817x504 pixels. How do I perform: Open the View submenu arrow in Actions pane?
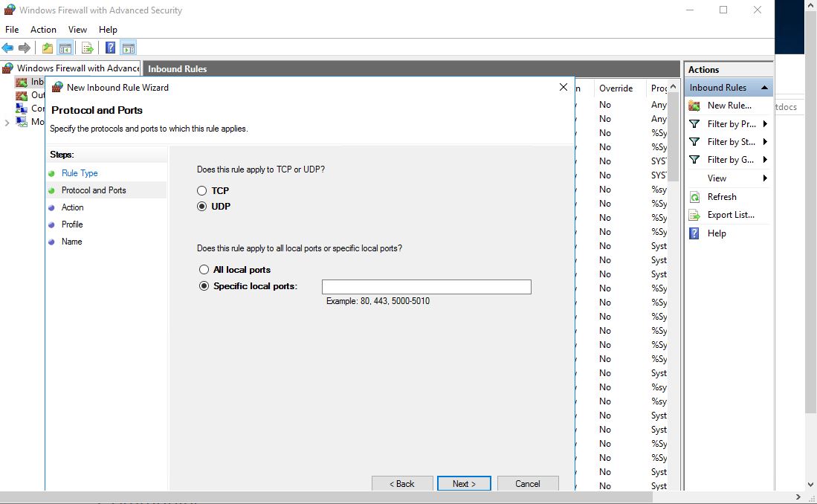[x=765, y=178]
